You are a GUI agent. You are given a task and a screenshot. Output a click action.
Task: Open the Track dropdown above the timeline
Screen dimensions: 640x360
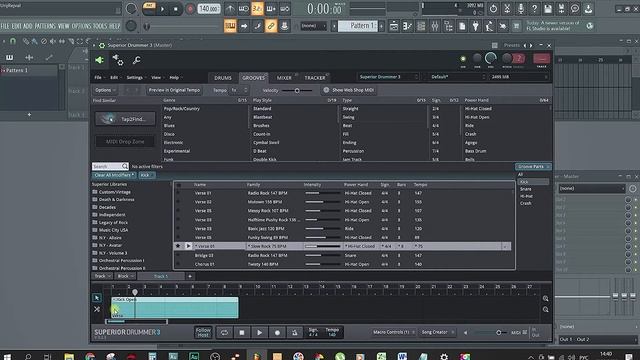point(101,276)
